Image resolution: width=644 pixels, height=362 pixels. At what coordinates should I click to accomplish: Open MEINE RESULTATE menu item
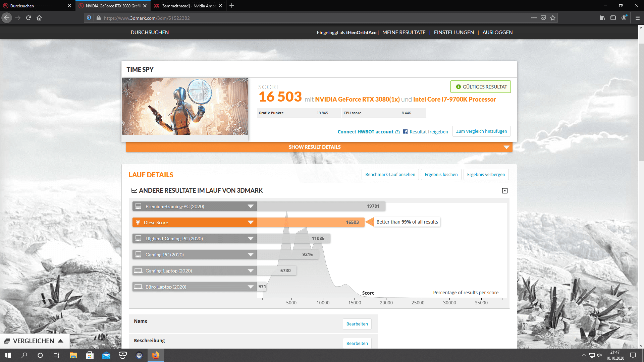[x=404, y=33]
